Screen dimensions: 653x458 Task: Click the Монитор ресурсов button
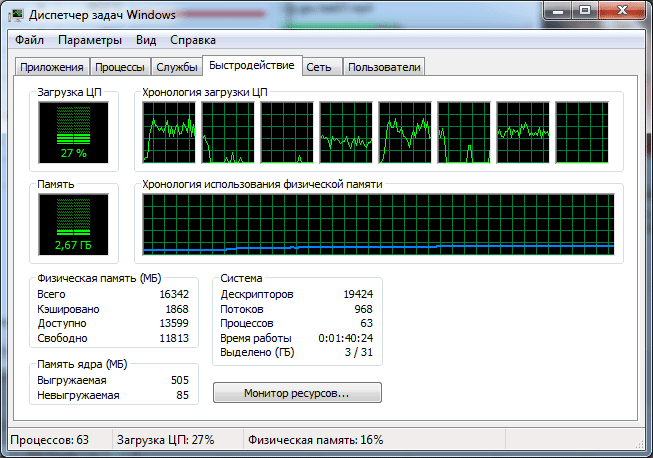[x=297, y=393]
